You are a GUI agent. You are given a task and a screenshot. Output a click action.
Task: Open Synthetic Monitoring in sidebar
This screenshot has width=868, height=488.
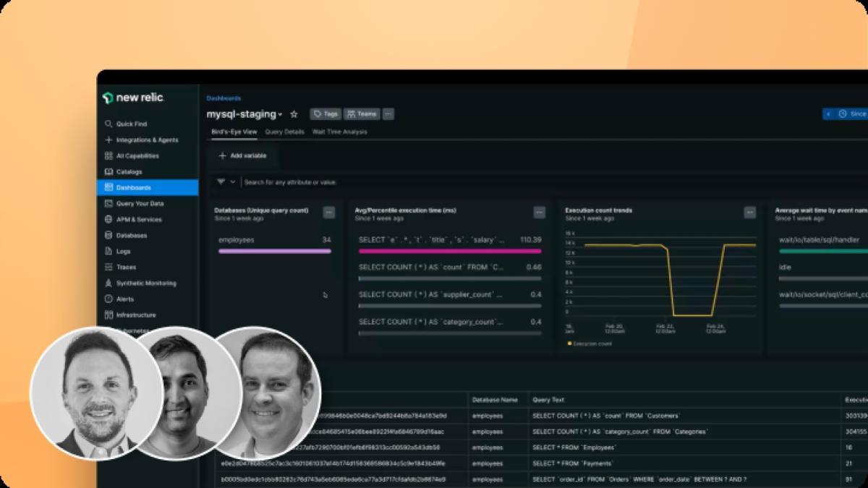point(145,283)
